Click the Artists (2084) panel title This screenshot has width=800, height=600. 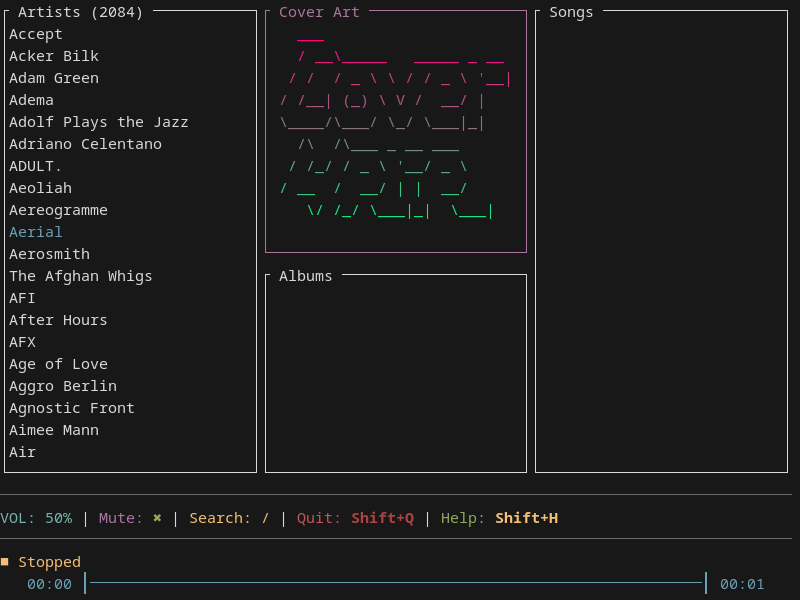[81, 12]
